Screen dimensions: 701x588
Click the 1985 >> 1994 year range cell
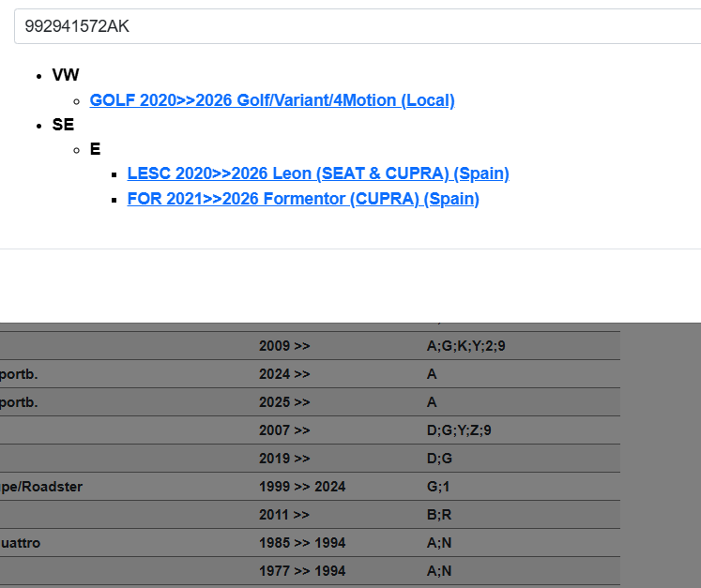302,543
